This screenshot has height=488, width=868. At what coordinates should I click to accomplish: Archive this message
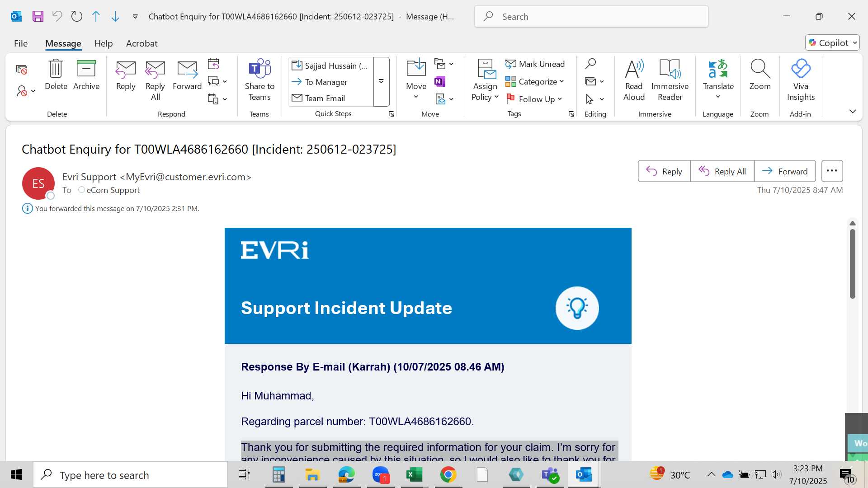(86, 75)
